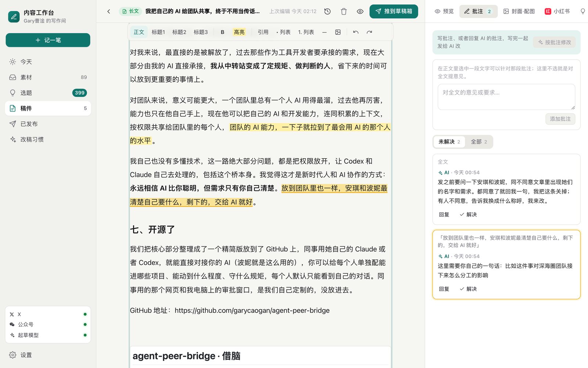Apply numbered 1. 列表 formatting

(306, 32)
